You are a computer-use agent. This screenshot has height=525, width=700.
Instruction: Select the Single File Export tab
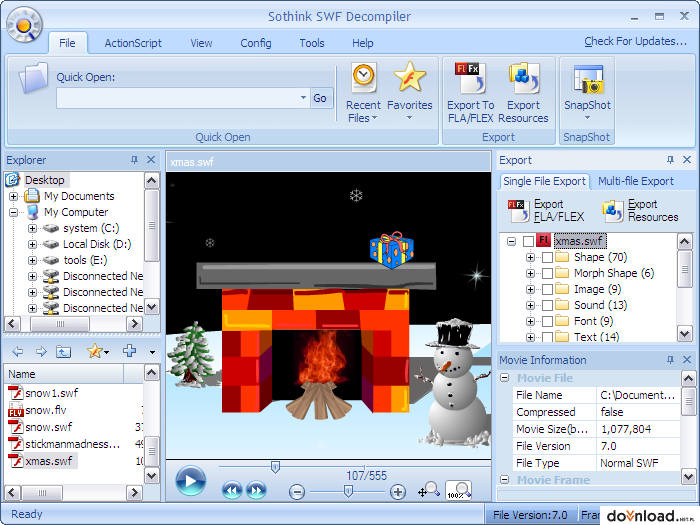pyautogui.click(x=544, y=181)
